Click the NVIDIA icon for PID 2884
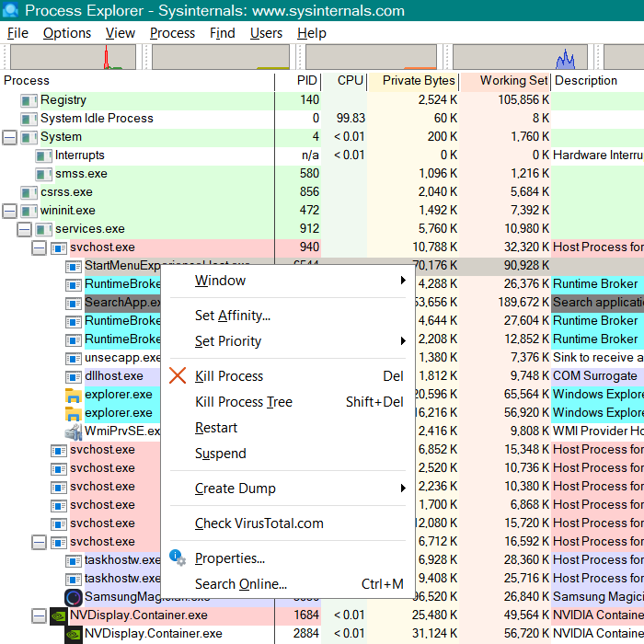The height and width of the screenshot is (644, 644). tap(73, 634)
